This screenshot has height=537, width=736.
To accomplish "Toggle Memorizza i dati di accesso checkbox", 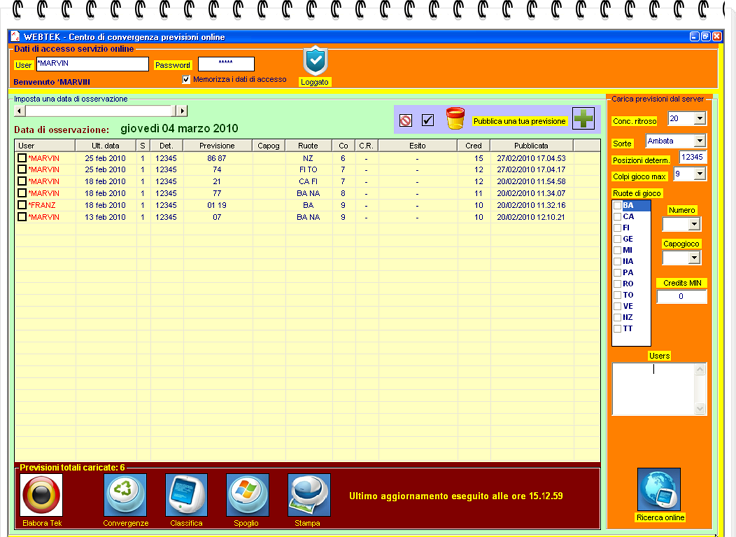I will (x=186, y=80).
